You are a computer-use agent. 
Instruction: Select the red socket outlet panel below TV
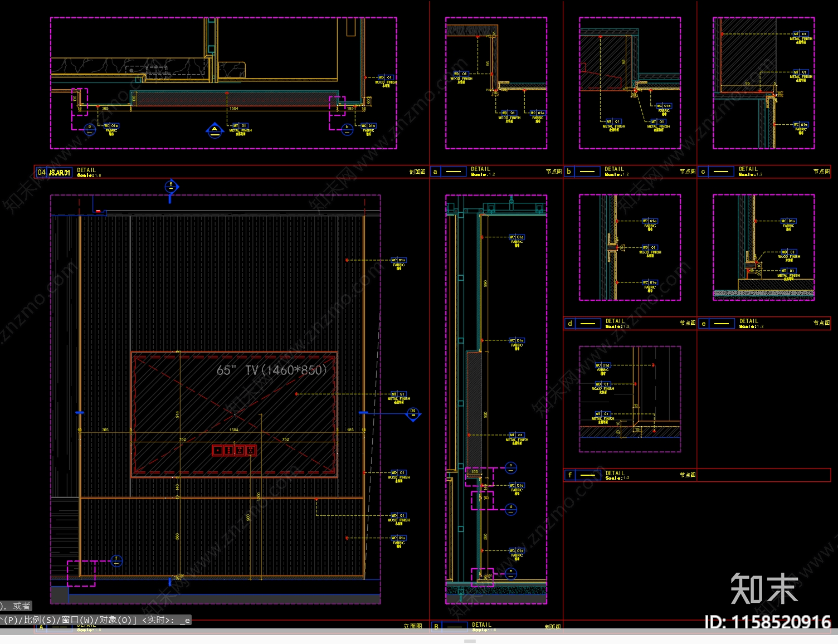click(x=234, y=450)
